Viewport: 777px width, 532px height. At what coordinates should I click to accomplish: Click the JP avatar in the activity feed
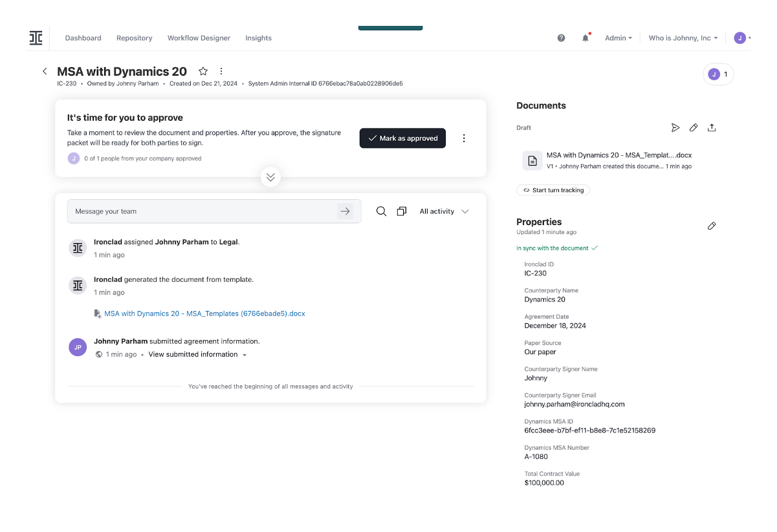(x=78, y=347)
